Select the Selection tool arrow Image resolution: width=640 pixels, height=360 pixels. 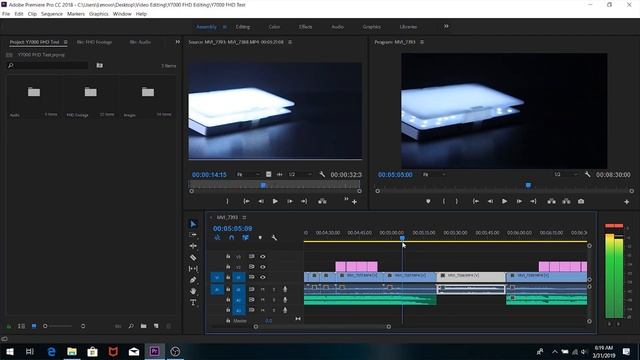click(193, 224)
